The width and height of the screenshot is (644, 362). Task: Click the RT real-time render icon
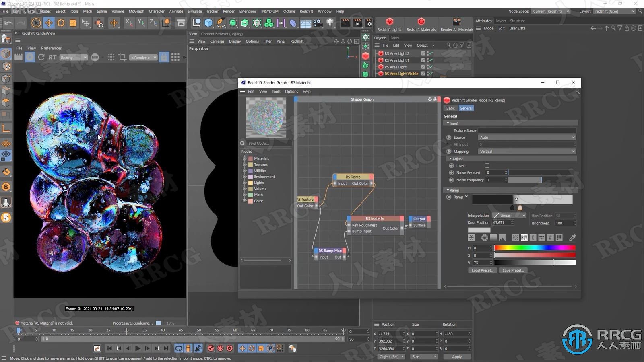pos(52,57)
